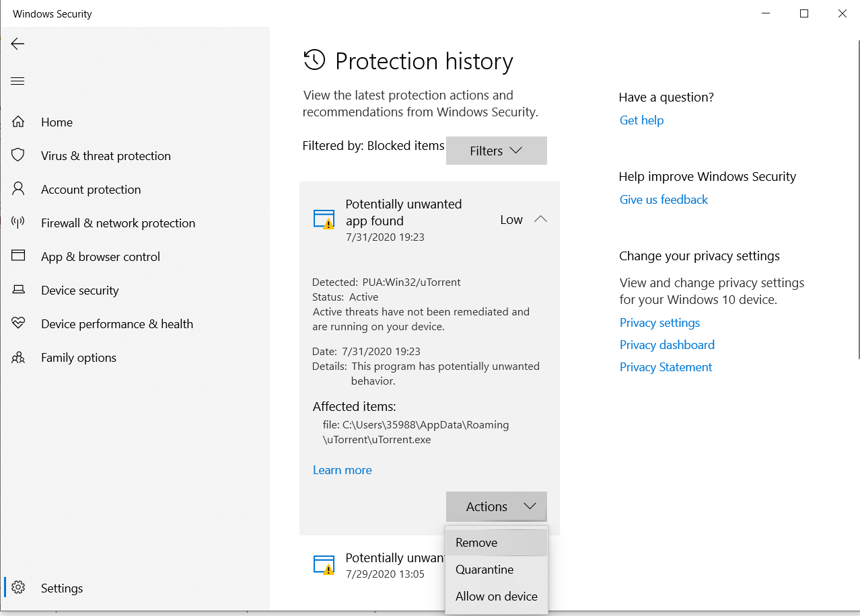Open Firewall & network protection
Viewport: 860px width, 616px height.
118,223
